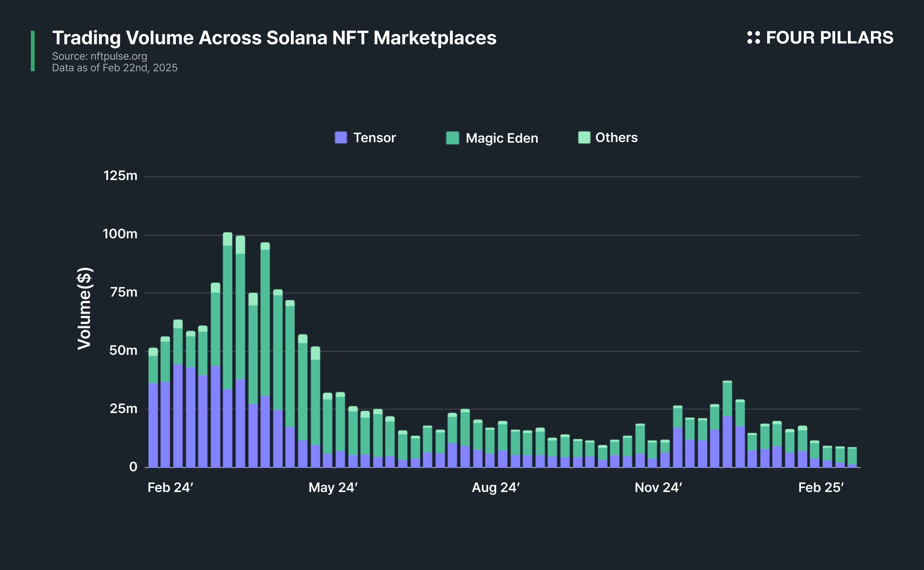Click the Tensor purple legend swatch

point(341,138)
